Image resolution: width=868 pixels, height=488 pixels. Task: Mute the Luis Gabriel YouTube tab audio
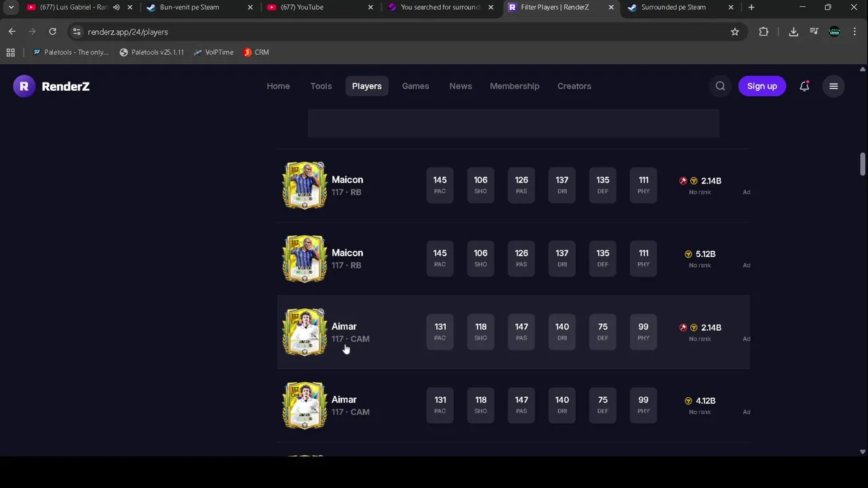click(x=117, y=7)
